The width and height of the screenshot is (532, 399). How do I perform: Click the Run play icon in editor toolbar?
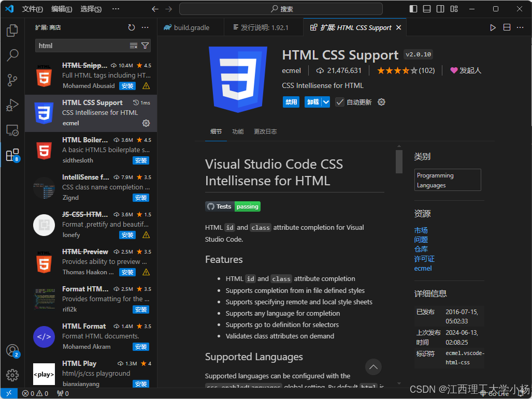click(493, 27)
